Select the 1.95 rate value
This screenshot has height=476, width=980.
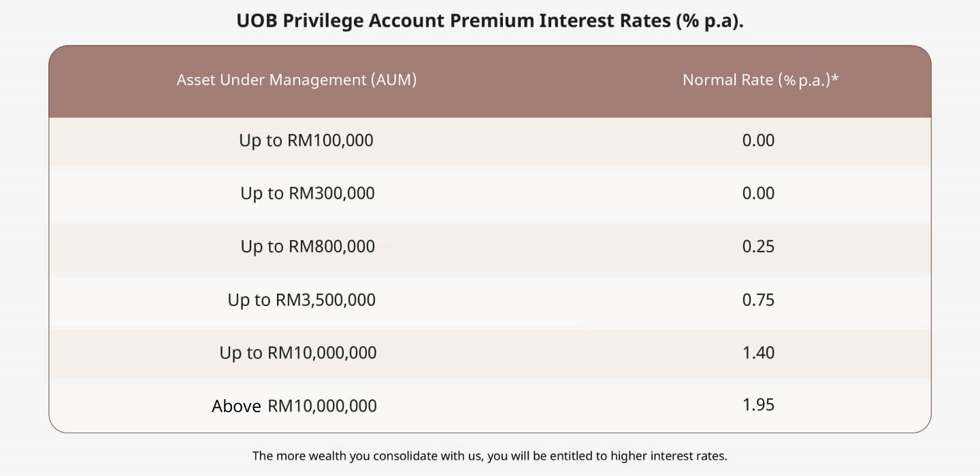(759, 405)
